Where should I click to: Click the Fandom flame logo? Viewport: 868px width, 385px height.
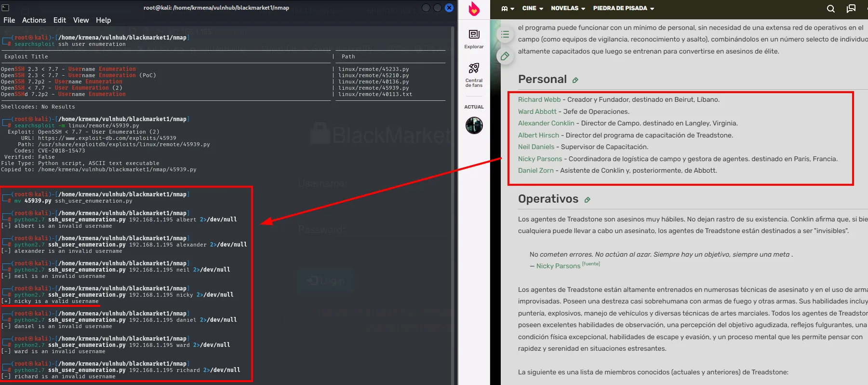tap(474, 9)
